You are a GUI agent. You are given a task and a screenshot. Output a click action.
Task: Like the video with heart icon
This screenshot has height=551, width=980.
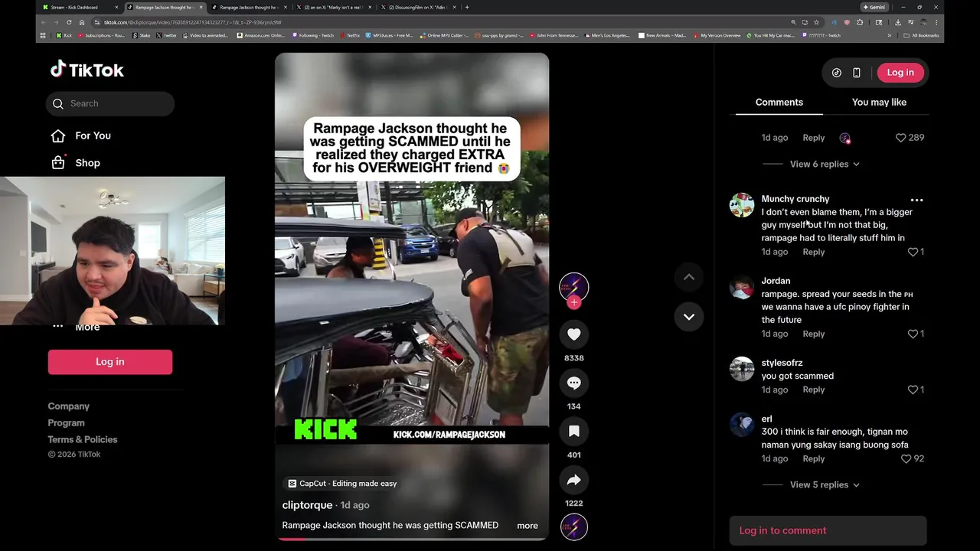(x=573, y=334)
